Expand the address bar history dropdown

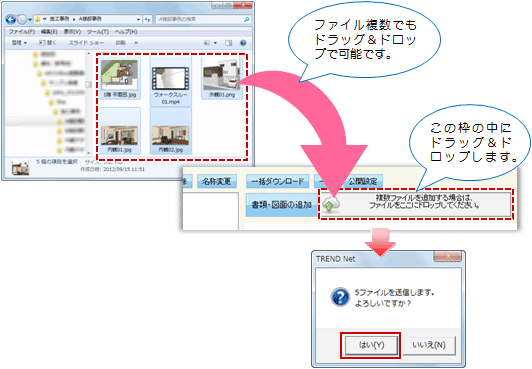[138, 20]
